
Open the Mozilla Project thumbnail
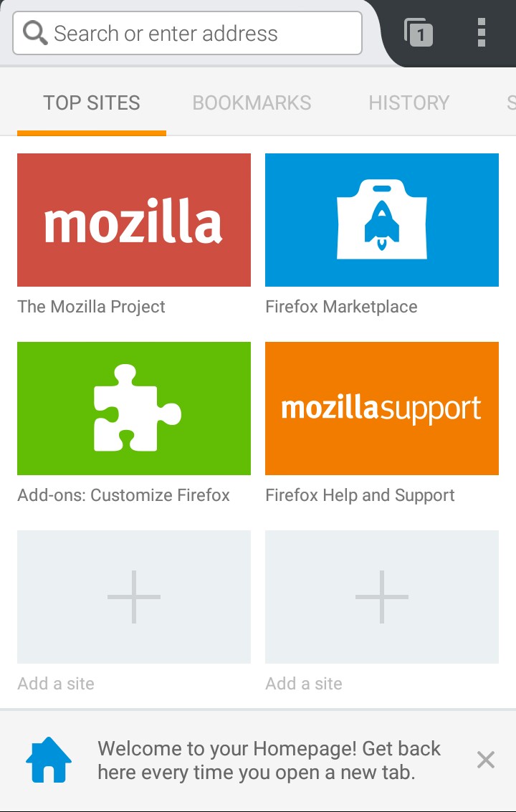[134, 220]
